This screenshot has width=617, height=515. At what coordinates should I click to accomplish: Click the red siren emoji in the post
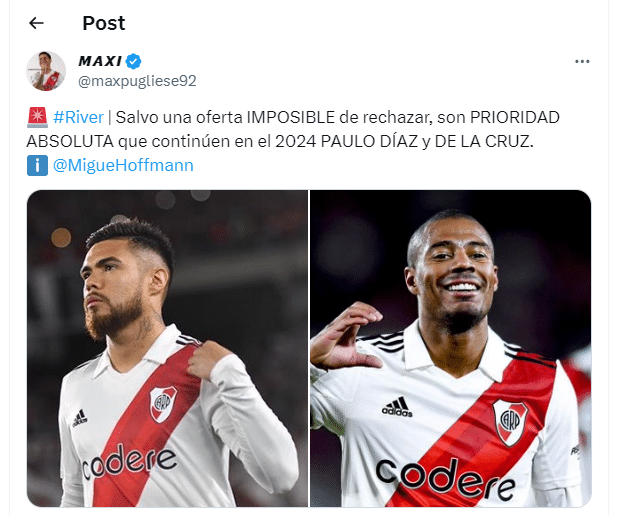click(37, 117)
